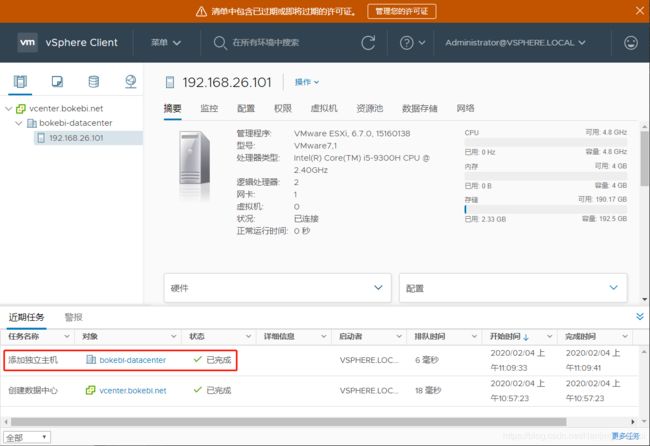The height and width of the screenshot is (446, 650).
Task: Open the 操作 actions dropdown
Action: point(307,81)
